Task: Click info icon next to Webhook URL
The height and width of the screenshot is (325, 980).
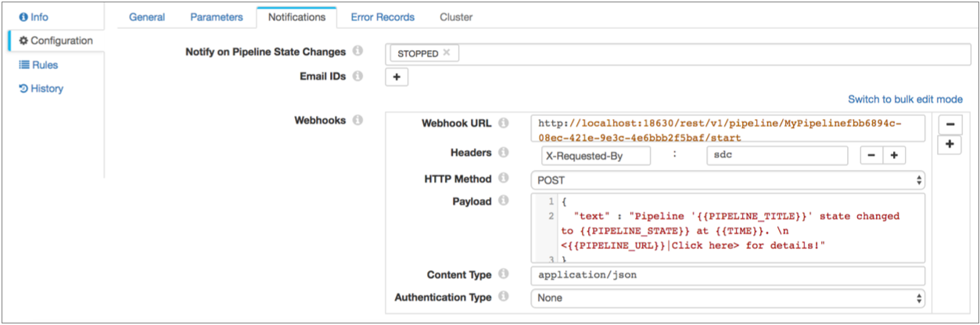Action: 504,124
